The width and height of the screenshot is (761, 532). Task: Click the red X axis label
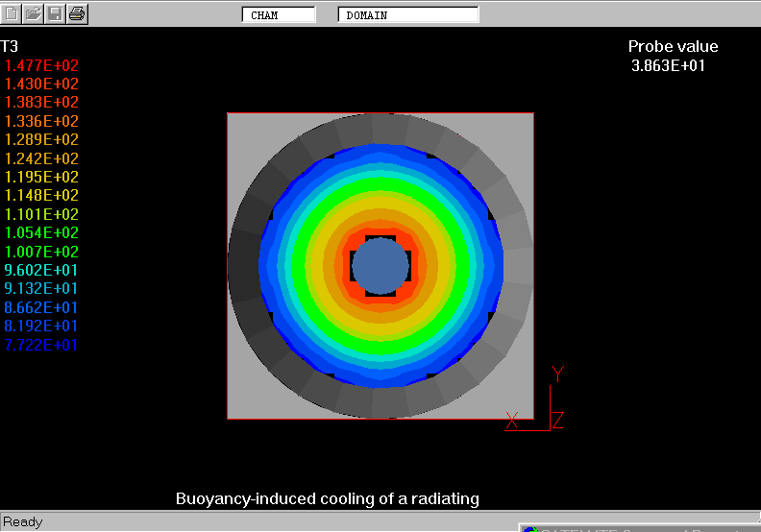(512, 419)
